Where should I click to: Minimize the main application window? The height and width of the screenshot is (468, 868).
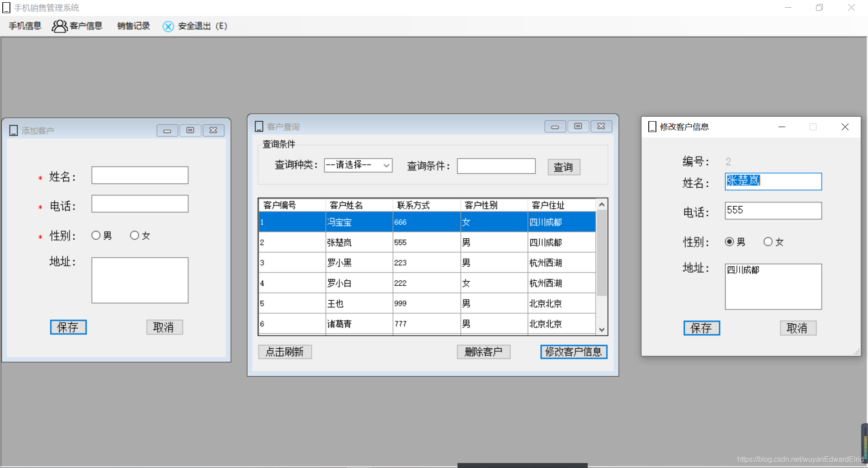coord(788,8)
